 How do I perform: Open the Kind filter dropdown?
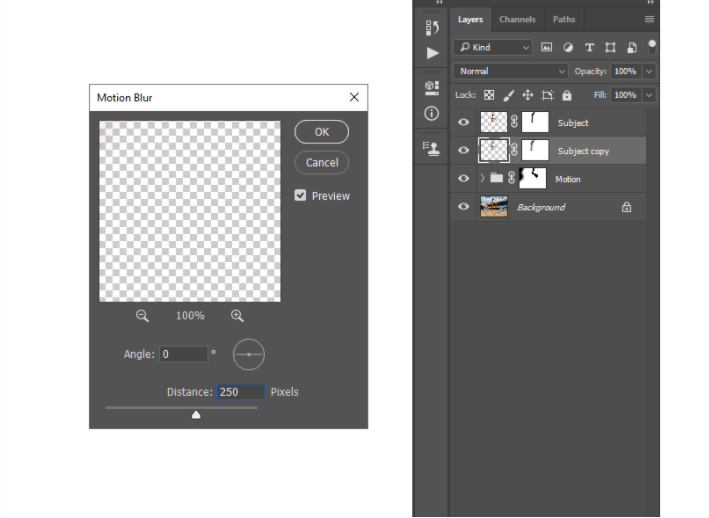pyautogui.click(x=493, y=47)
